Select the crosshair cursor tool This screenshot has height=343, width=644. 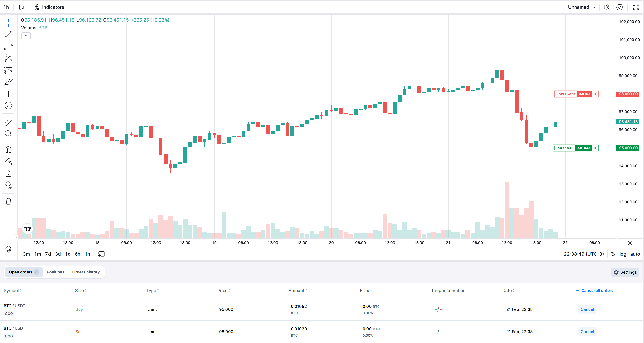point(8,23)
